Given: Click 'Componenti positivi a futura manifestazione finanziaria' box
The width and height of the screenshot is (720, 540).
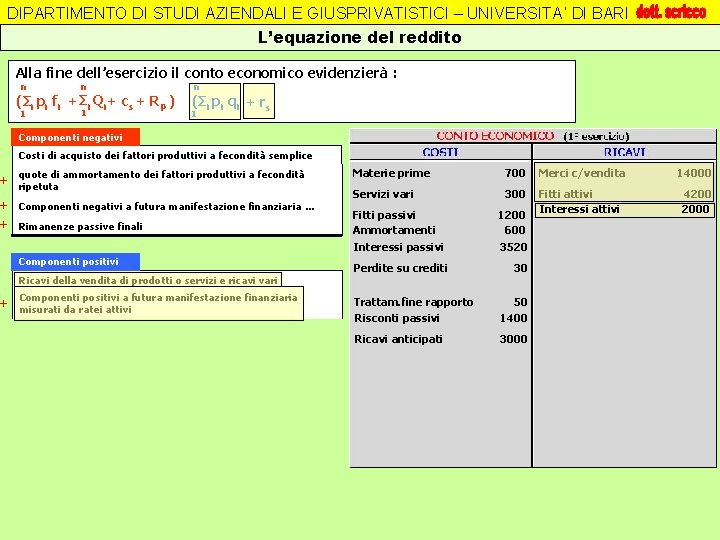Looking at the screenshot, I should click(159, 304).
